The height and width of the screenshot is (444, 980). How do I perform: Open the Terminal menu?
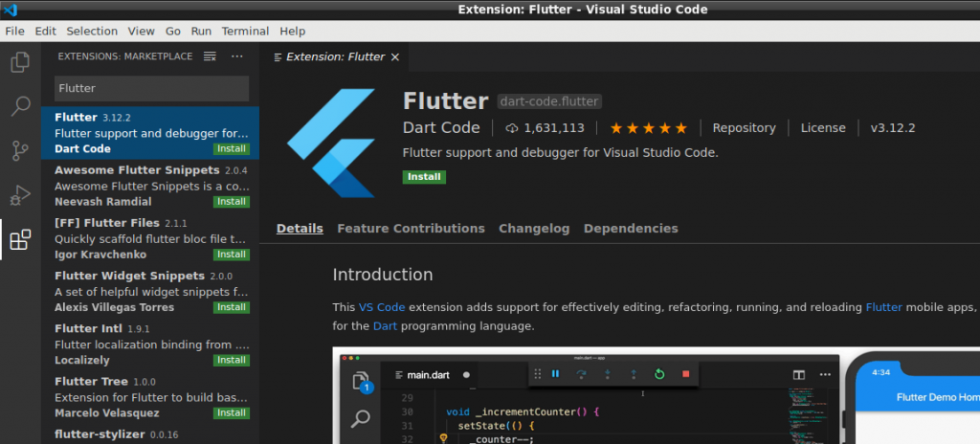pyautogui.click(x=245, y=31)
